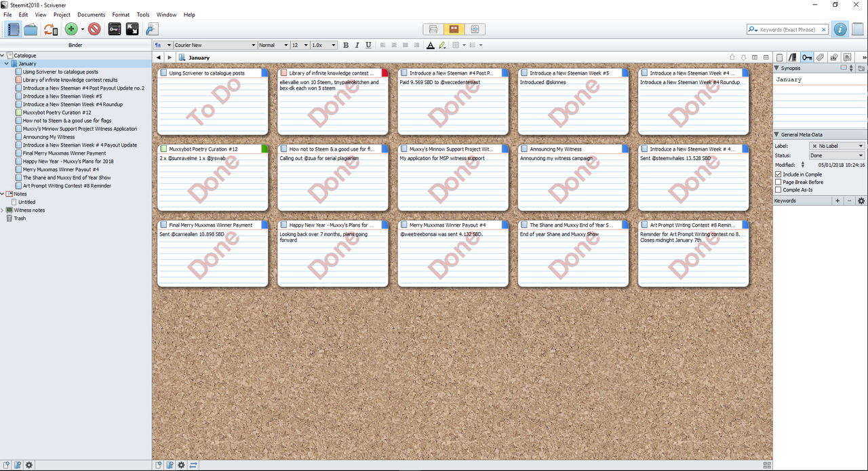The height and width of the screenshot is (471, 868).
Task: Open Document References icon in Inspector
Action: click(x=793, y=58)
